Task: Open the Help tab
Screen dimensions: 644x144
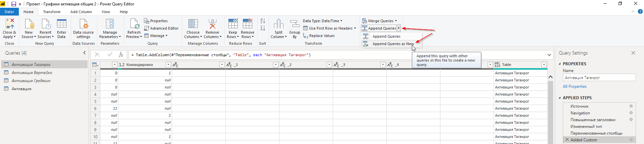Action: [x=124, y=12]
